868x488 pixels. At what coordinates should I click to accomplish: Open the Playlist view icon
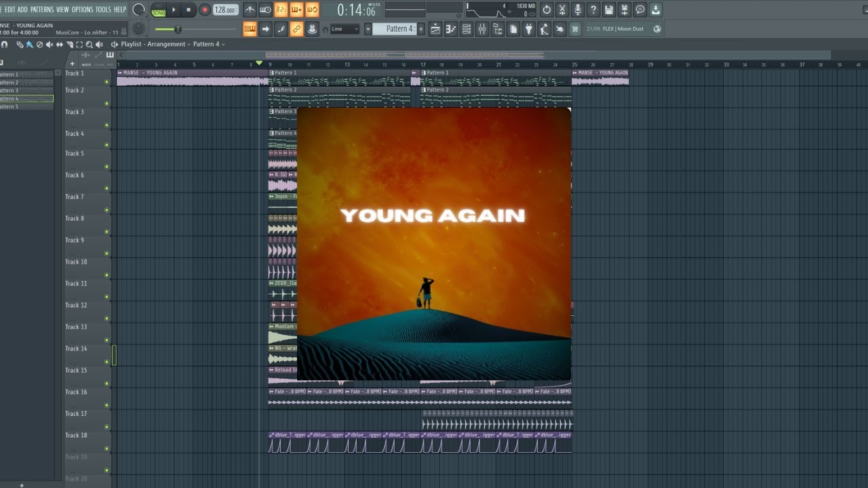pyautogui.click(x=435, y=29)
